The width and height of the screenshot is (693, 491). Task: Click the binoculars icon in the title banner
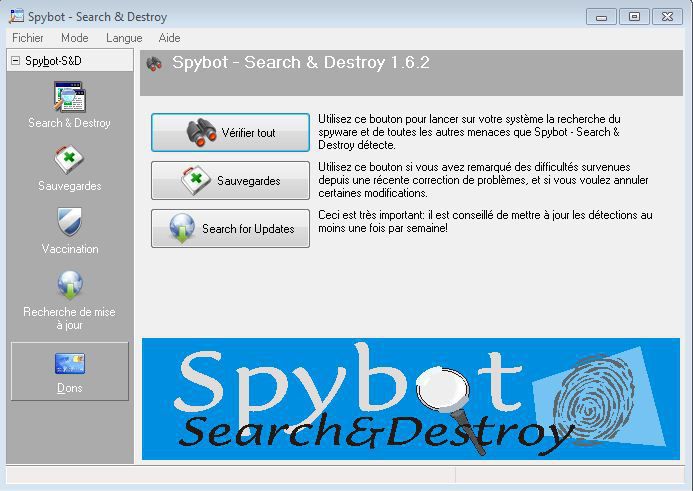(x=154, y=64)
